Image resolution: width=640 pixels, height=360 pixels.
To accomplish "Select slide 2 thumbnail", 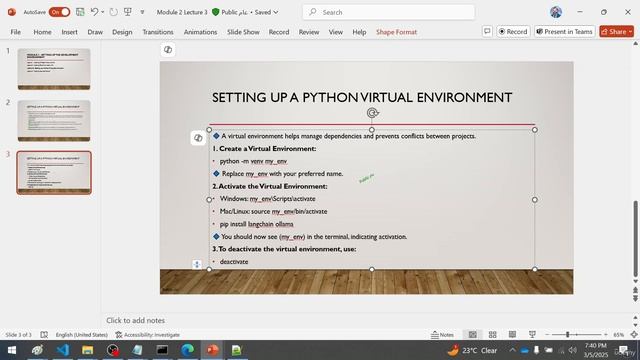I will click(54, 120).
